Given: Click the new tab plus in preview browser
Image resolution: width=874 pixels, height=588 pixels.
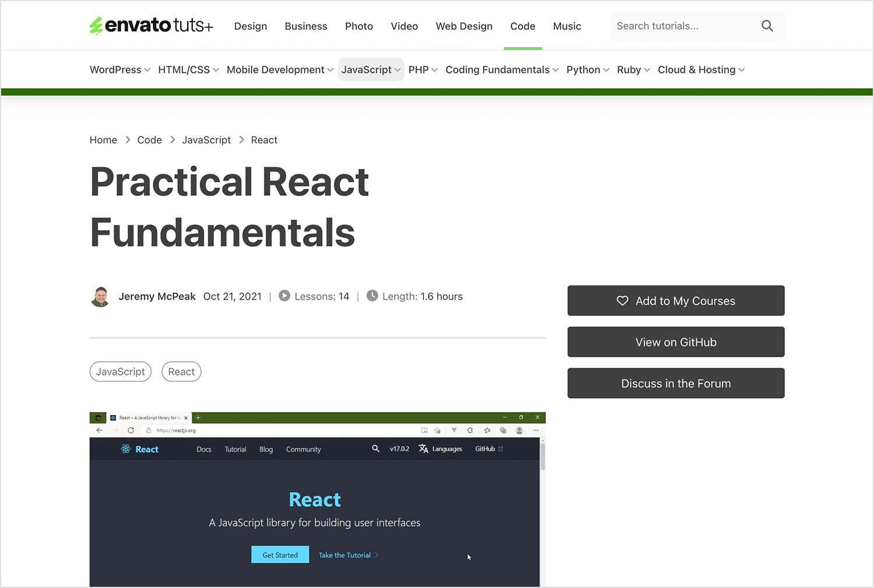Looking at the screenshot, I should click(x=198, y=417).
